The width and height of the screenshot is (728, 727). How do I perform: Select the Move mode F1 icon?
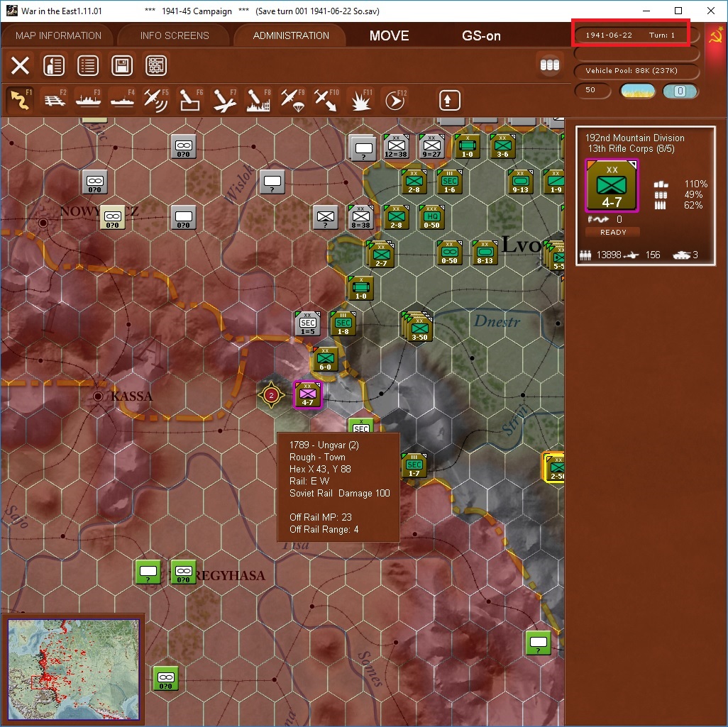click(x=20, y=100)
